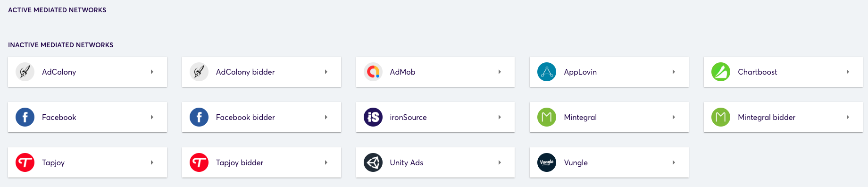Click the Chartboost green logo icon
The width and height of the screenshot is (868, 187).
(721, 72)
